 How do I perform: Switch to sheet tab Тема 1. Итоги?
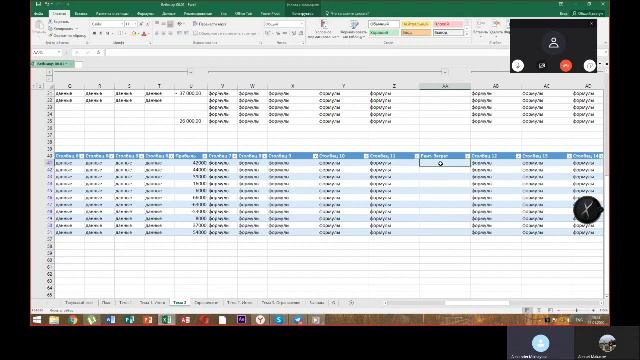point(152,302)
